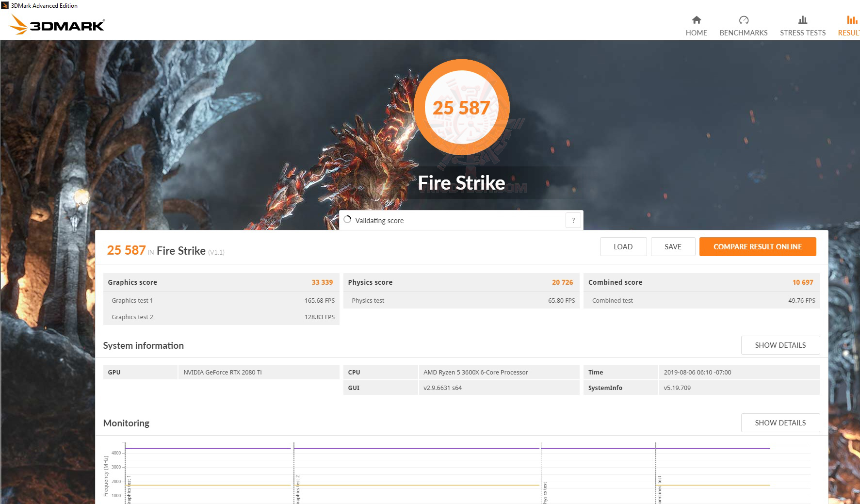
Task: Click the Fire Strike score circle
Action: point(461,108)
